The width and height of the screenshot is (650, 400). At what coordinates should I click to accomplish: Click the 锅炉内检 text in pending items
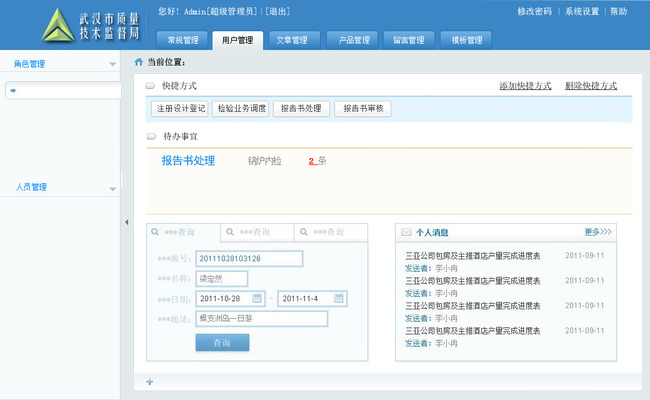coord(264,161)
